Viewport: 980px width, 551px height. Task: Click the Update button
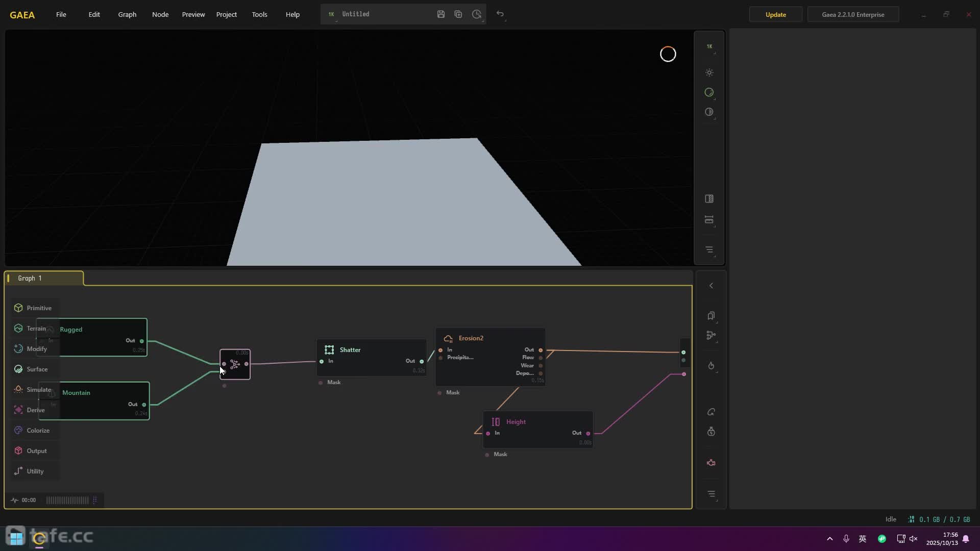click(x=775, y=14)
